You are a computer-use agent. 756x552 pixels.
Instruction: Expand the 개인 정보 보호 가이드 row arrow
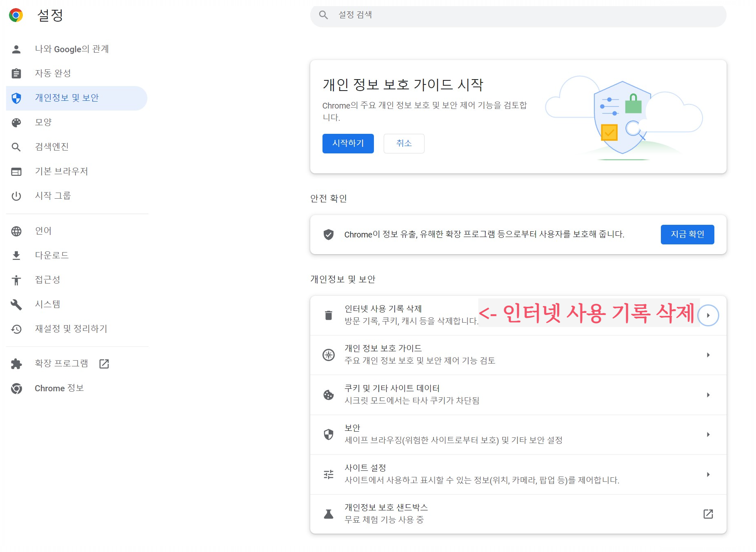708,355
